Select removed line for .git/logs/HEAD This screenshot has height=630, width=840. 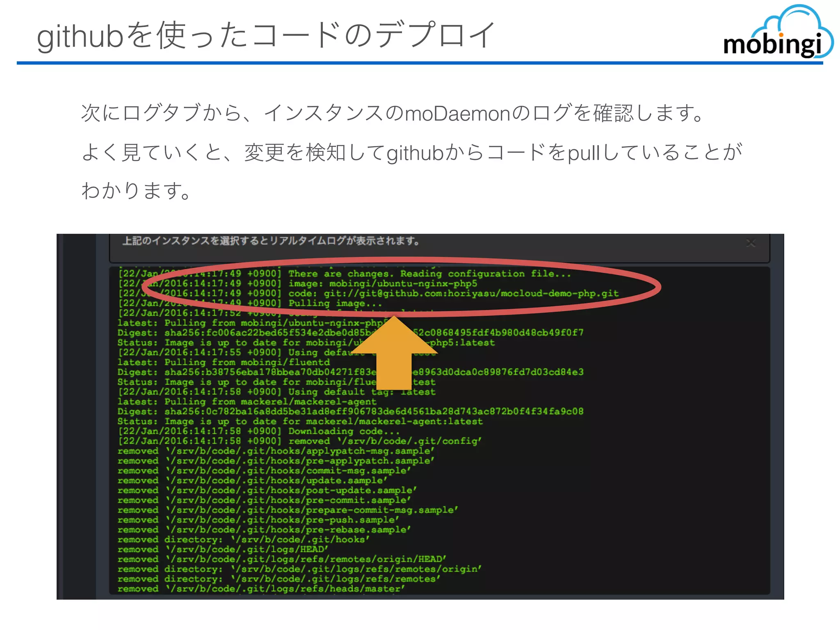click(x=223, y=549)
